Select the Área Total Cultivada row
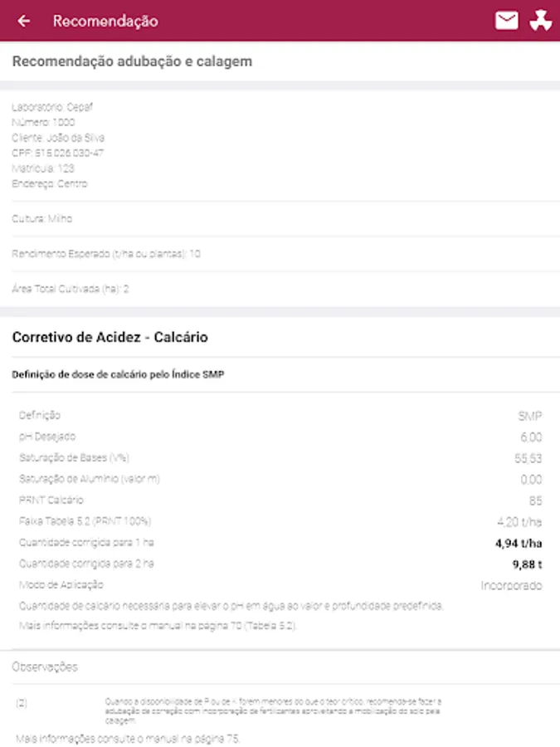Viewport: 560px width, 747px height. (71, 289)
